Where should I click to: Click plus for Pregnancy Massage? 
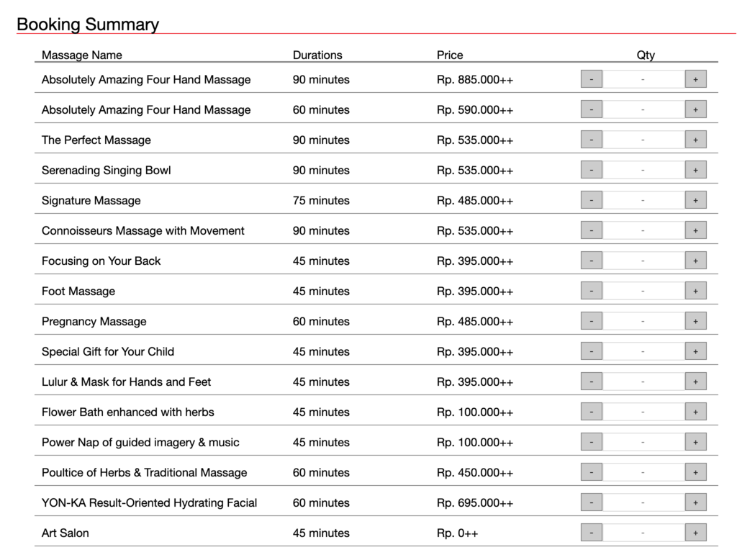click(x=696, y=321)
